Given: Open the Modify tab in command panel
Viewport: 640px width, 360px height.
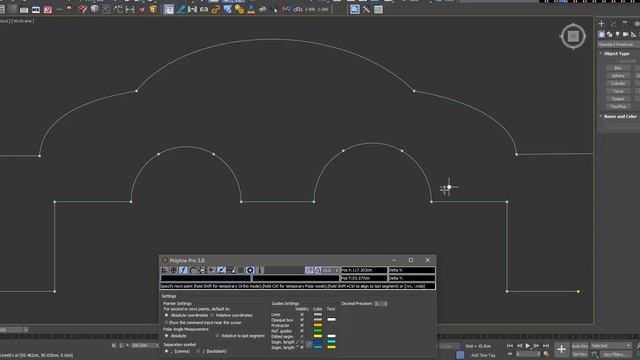Looking at the screenshot, I should coord(613,24).
